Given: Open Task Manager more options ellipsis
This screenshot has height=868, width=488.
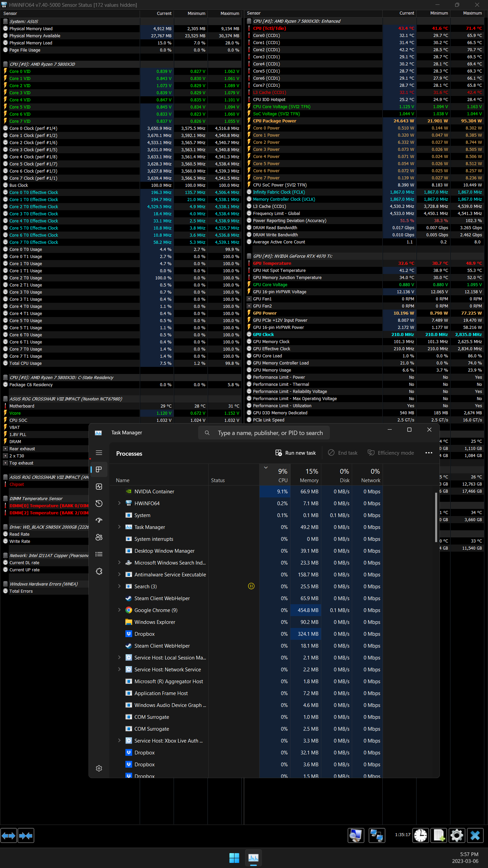Looking at the screenshot, I should [429, 453].
